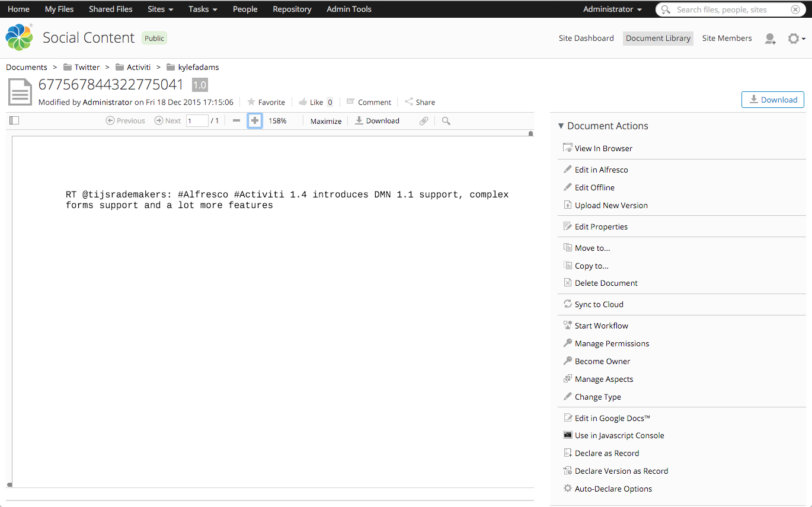
Task: Click the Like thumbs-up icon
Action: coord(303,102)
